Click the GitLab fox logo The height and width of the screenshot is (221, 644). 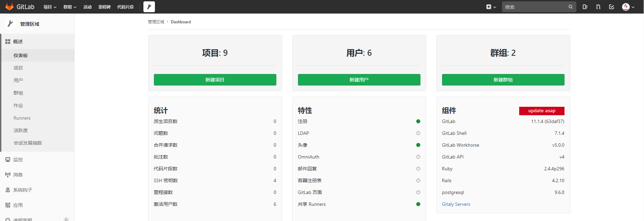coord(9,7)
